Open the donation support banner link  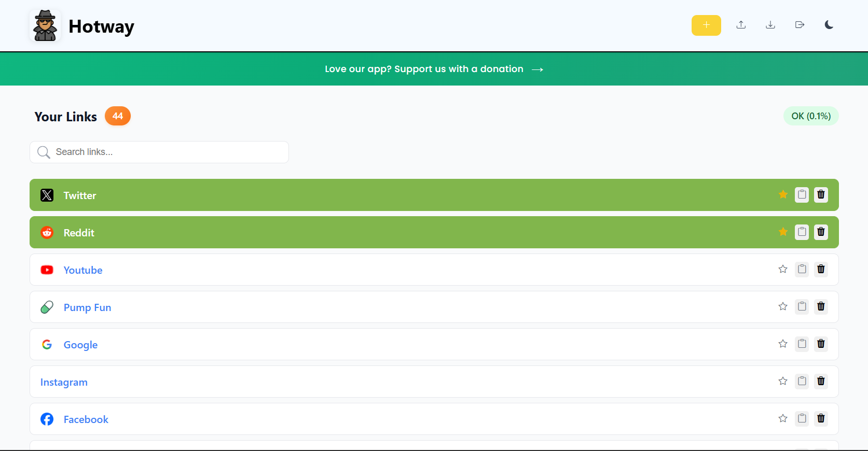pyautogui.click(x=434, y=69)
